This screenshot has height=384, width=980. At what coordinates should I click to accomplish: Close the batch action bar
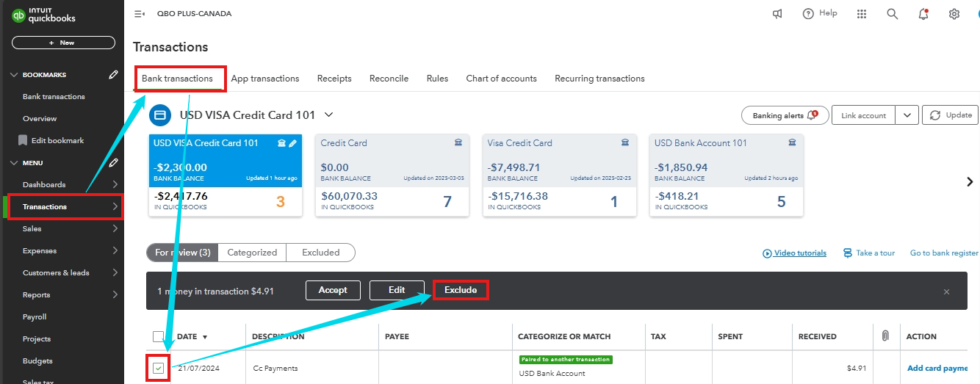coord(946,291)
